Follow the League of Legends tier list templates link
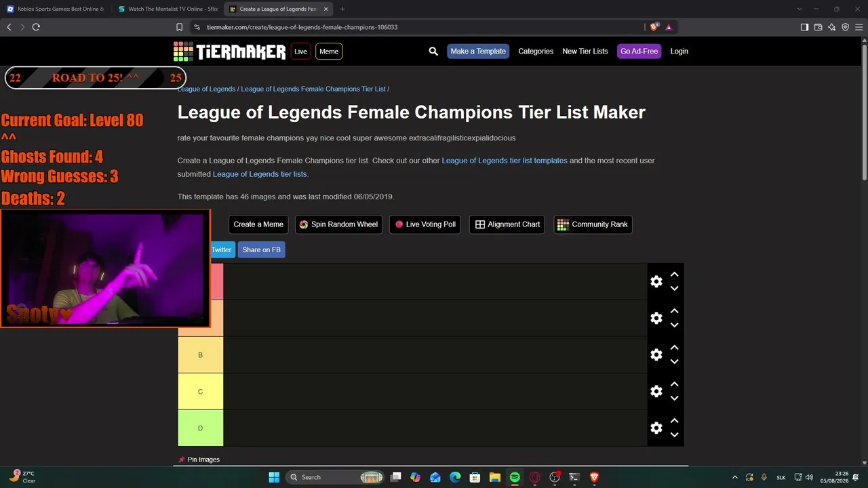Viewport: 868px width, 488px height. coord(505,161)
